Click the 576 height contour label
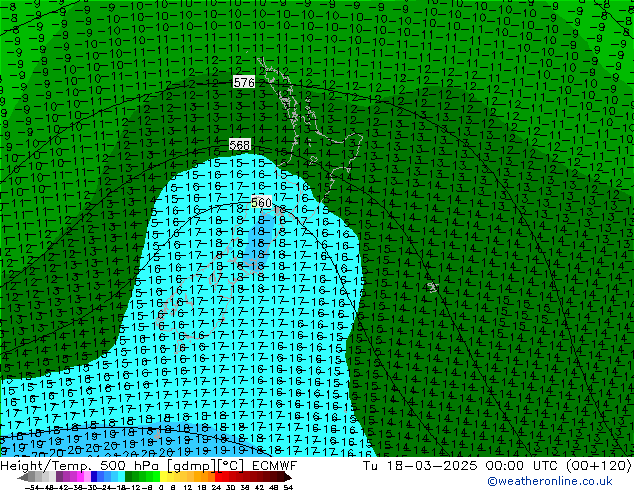634x490 pixels. [x=244, y=82]
